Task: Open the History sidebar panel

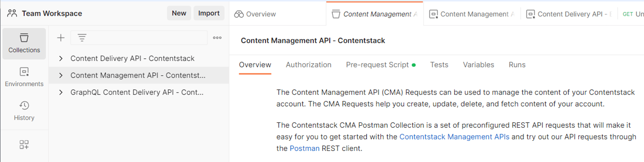Action: 24,111
